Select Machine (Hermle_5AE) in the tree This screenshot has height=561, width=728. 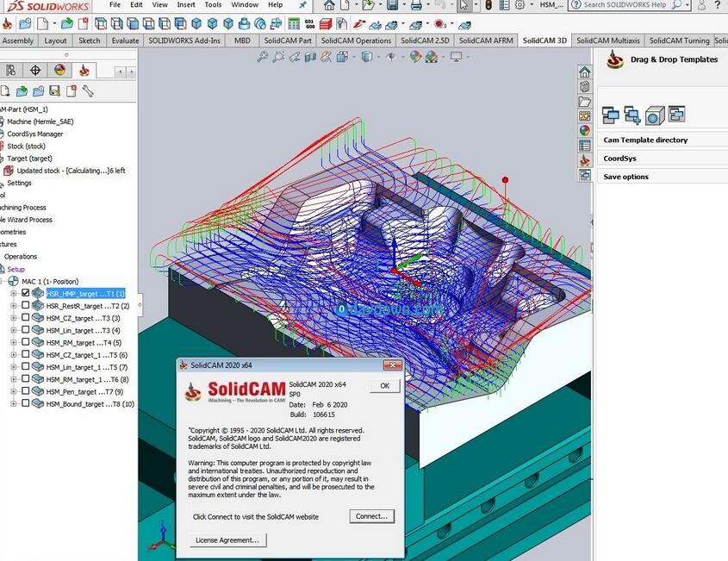(x=40, y=122)
